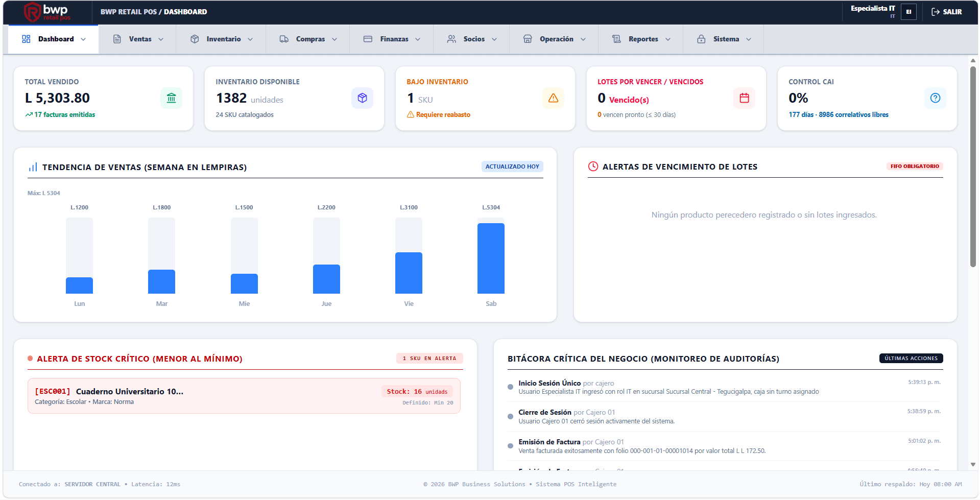This screenshot has height=500, width=980.
Task: Click the red dot beside Alerta de Stock Crítico
Action: pos(30,359)
